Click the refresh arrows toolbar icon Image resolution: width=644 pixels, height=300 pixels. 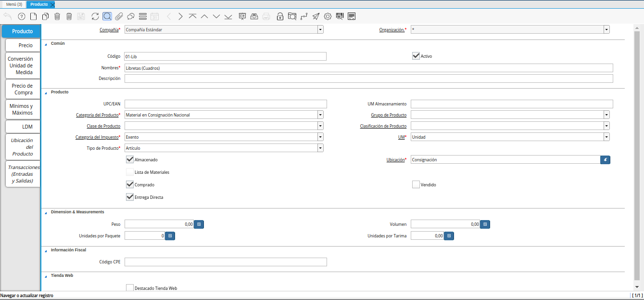95,16
